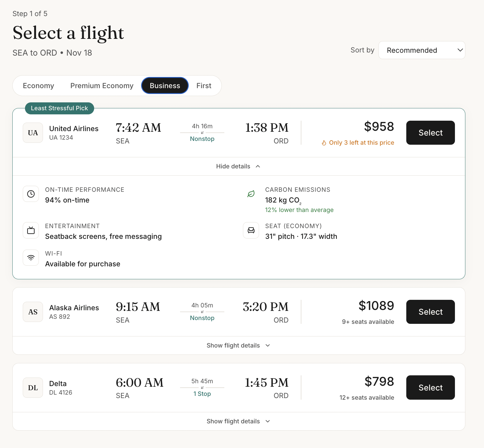Collapse United flight with Hide details

(x=239, y=166)
